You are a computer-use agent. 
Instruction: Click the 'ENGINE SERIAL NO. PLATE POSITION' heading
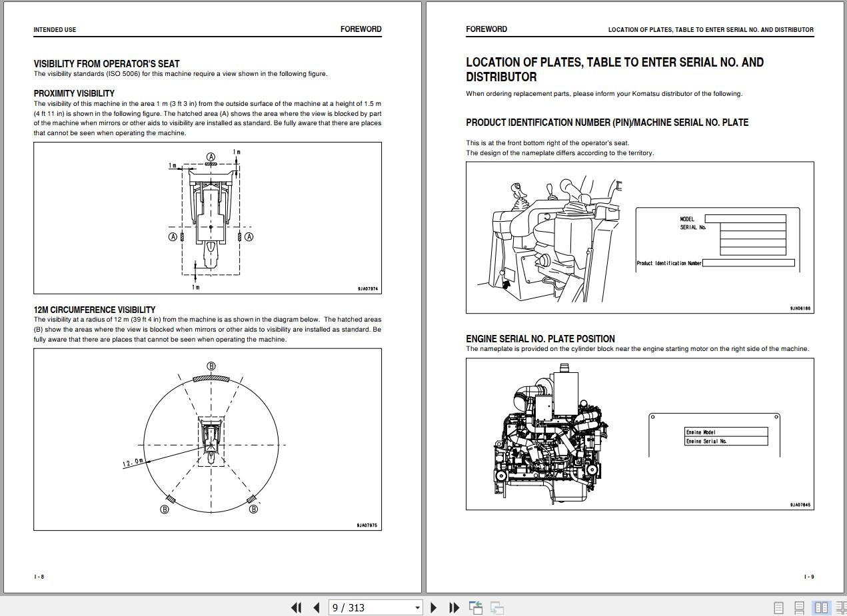tap(540, 338)
